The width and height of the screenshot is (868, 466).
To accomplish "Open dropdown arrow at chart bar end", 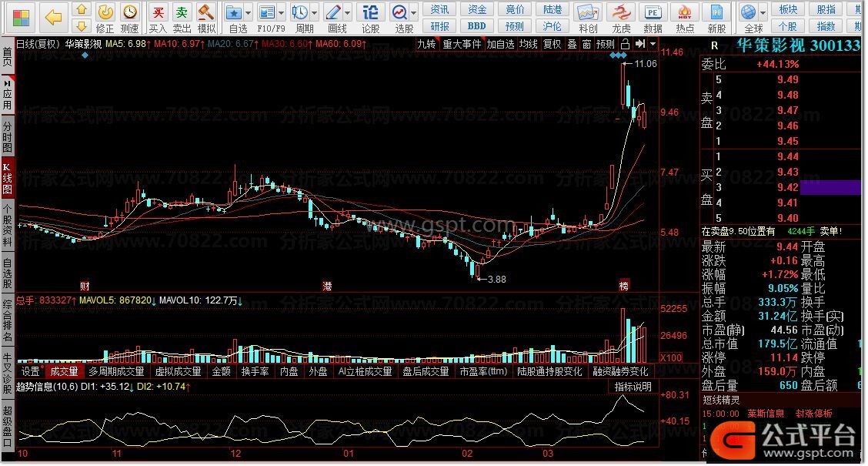I will coord(653,44).
